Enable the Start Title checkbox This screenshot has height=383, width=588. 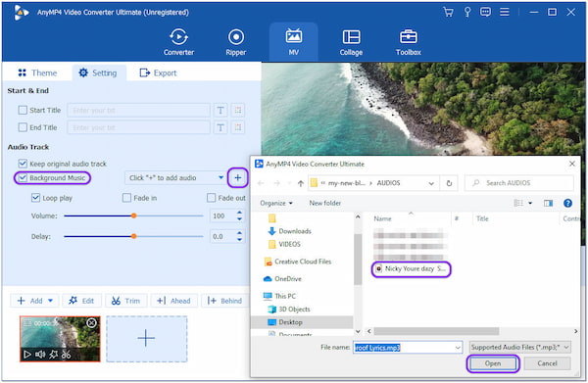23,110
